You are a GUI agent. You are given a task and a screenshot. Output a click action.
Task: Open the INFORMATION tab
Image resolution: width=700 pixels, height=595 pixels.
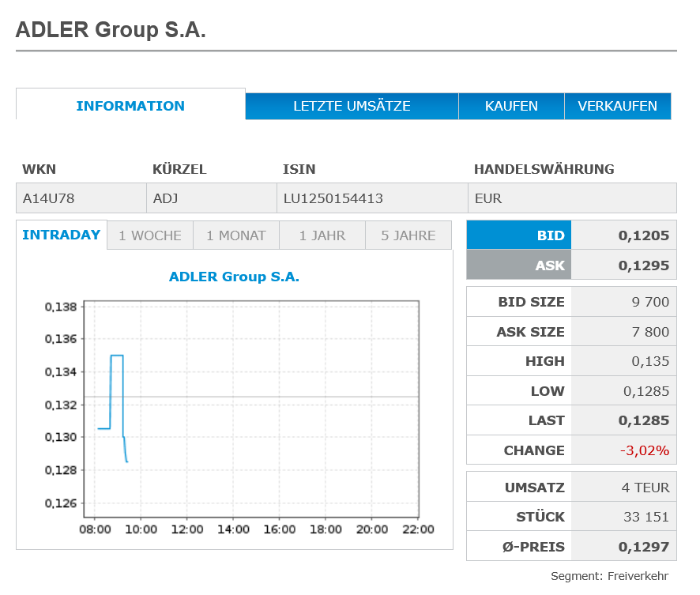click(130, 106)
